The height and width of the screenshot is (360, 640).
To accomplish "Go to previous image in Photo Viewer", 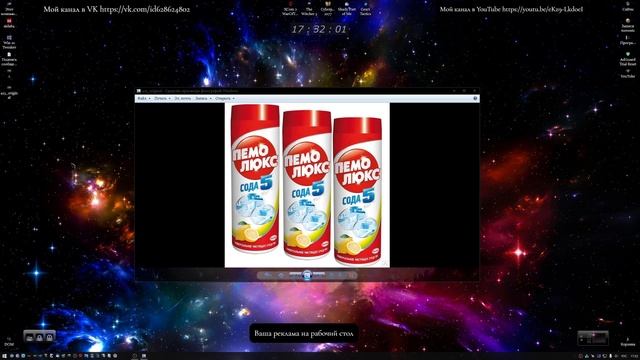I will pyautogui.click(x=296, y=276).
